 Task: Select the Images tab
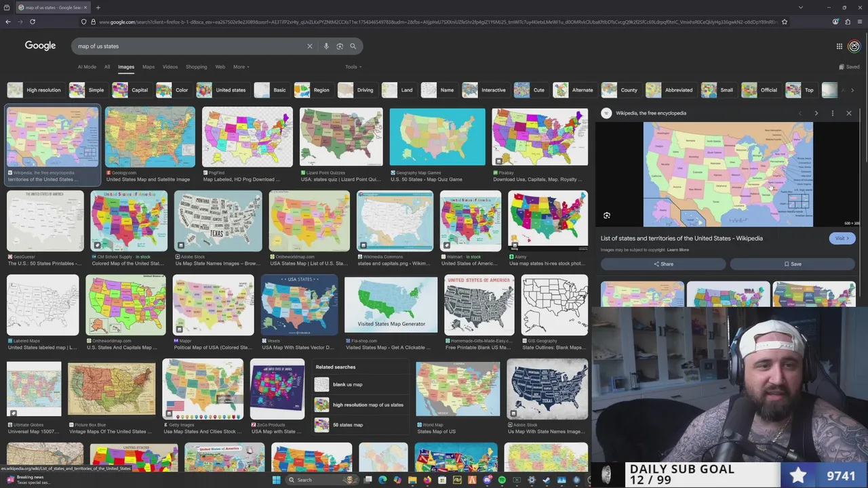click(x=126, y=67)
